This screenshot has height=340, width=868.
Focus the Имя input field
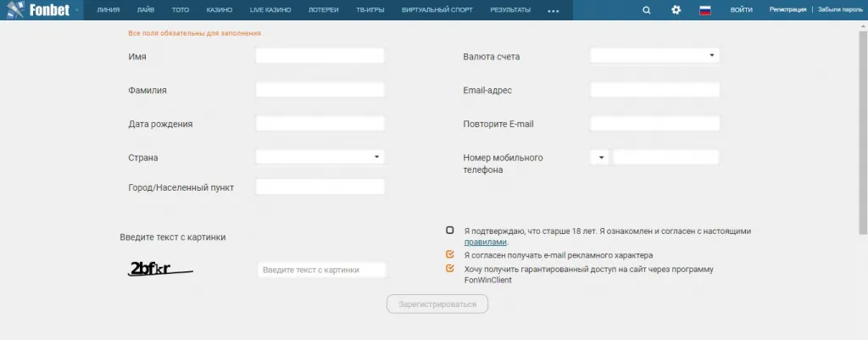click(320, 56)
